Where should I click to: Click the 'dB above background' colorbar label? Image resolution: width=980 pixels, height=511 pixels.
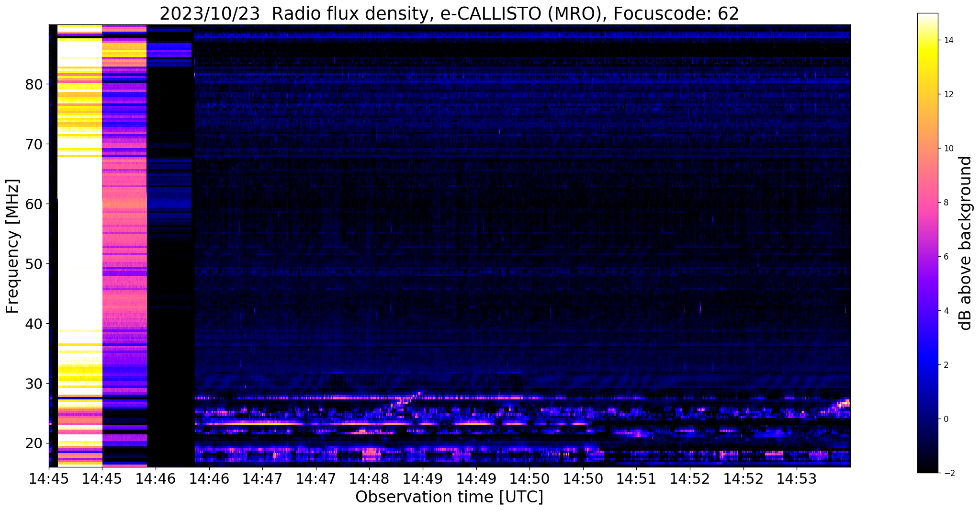tap(965, 243)
